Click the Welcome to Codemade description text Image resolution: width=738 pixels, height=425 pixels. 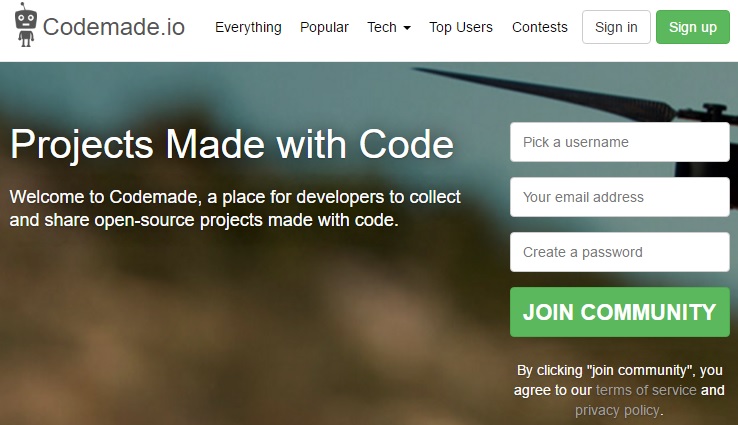235,208
